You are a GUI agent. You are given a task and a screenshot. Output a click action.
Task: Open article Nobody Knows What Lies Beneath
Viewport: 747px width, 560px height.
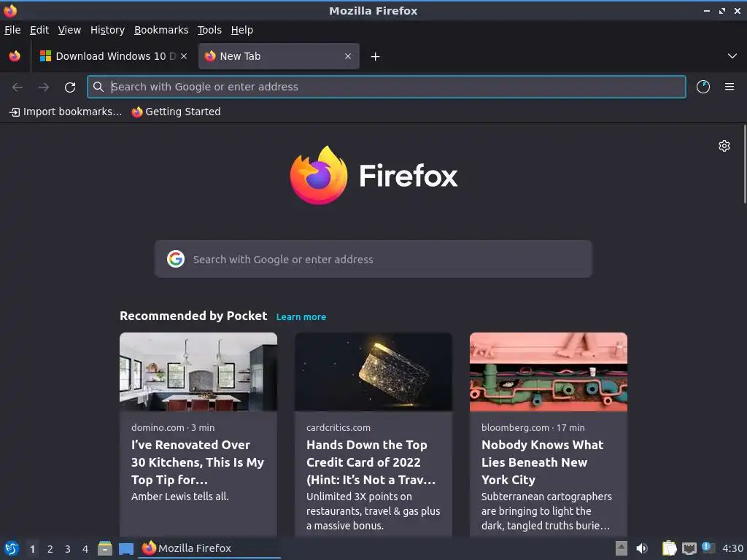tap(542, 462)
